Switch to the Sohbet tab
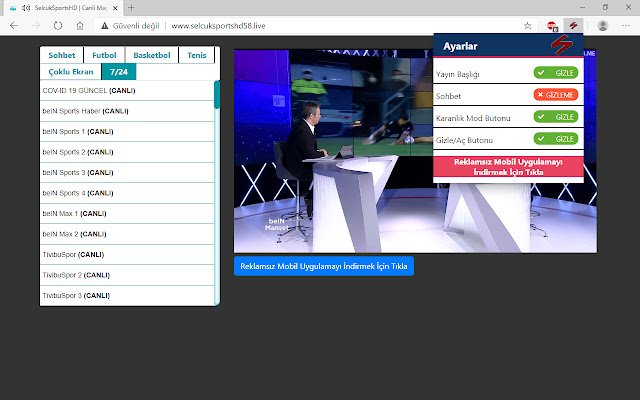The width and height of the screenshot is (640, 400). [62, 55]
